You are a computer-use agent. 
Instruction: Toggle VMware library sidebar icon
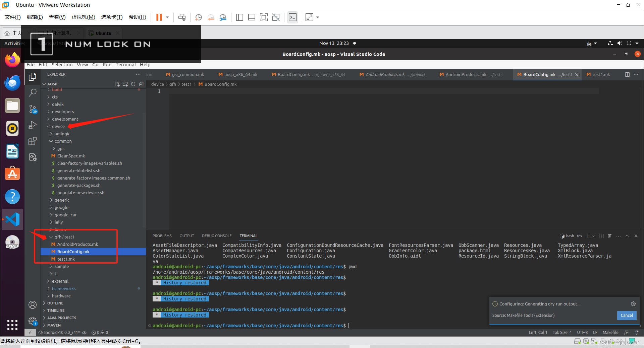point(239,17)
